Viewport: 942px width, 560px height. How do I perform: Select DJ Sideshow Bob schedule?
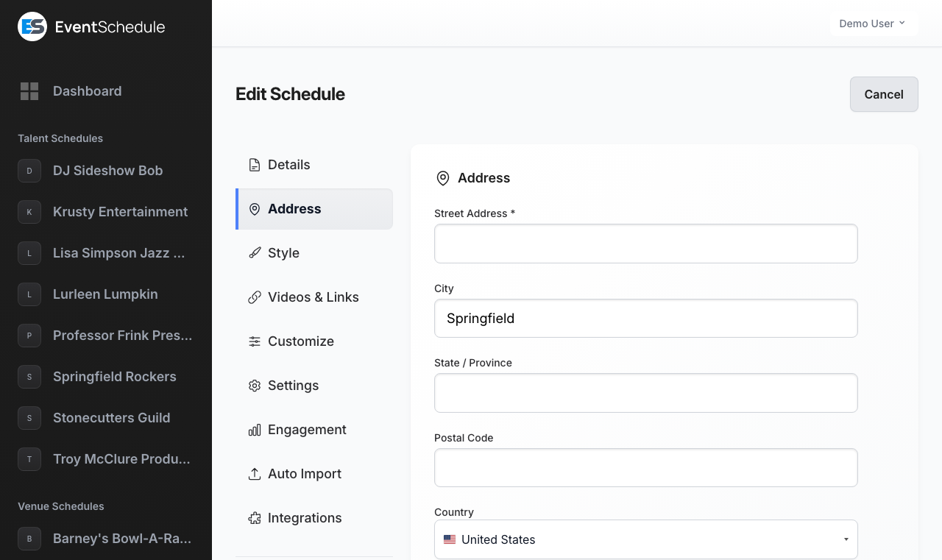(x=107, y=171)
